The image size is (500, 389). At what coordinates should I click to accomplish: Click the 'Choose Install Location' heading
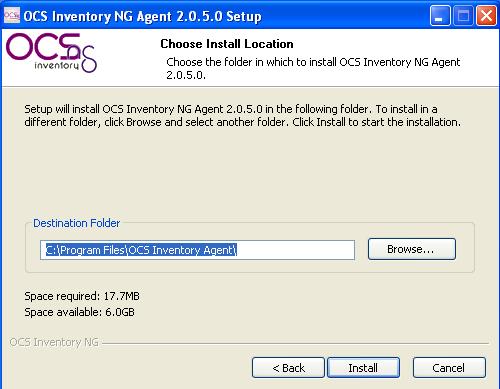tap(227, 44)
